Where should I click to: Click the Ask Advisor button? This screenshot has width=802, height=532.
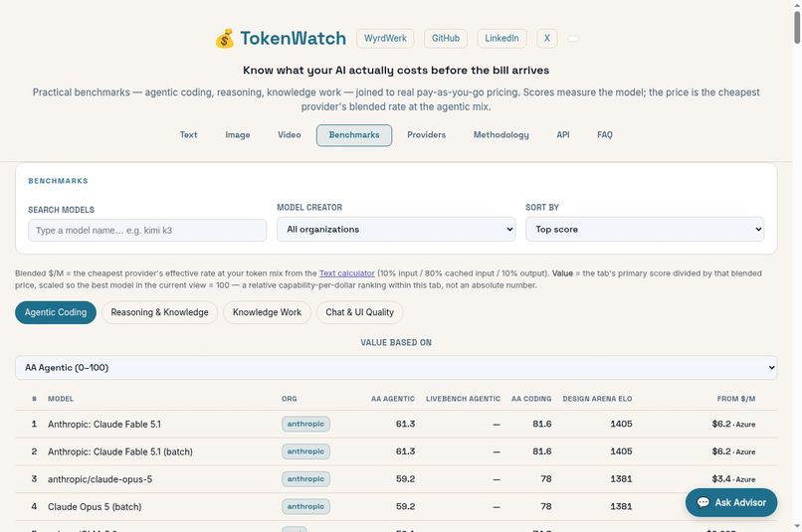pyautogui.click(x=731, y=502)
